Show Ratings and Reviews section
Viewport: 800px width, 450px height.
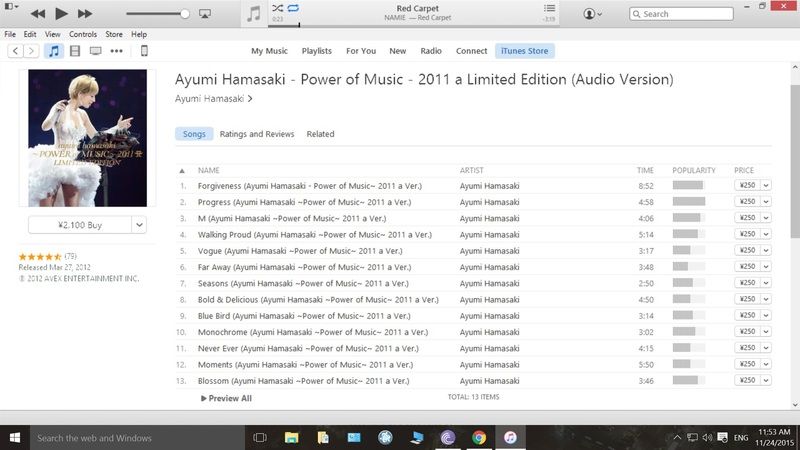click(257, 134)
